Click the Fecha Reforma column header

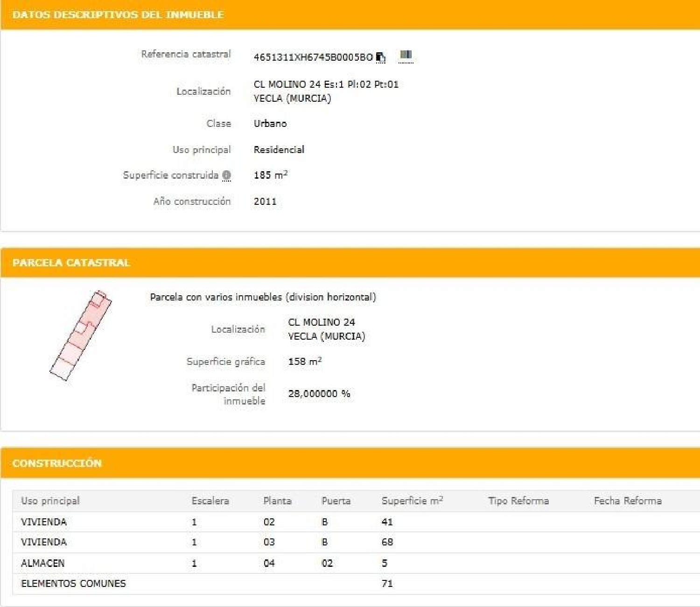click(x=627, y=501)
